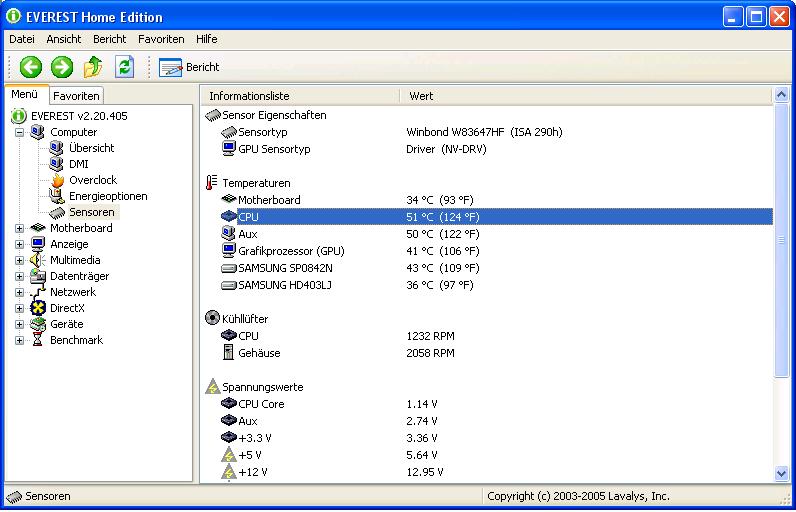The width and height of the screenshot is (796, 512).
Task: Click the Sensor Eigenschaften chip icon
Action: 213,116
